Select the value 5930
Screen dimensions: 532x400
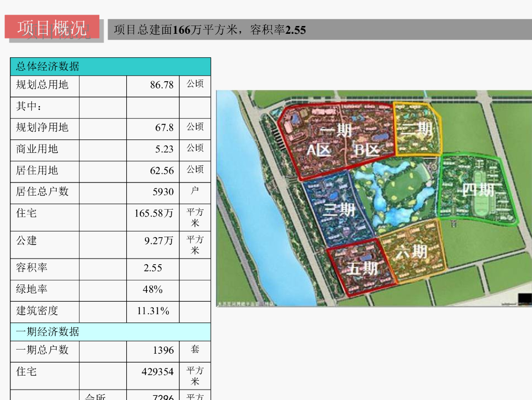[x=163, y=192]
